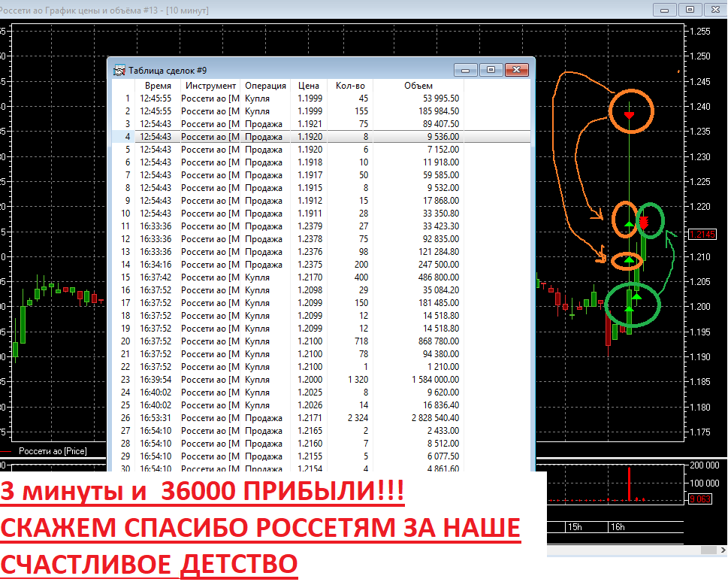Close the Таблица сделок #9 window

(516, 70)
